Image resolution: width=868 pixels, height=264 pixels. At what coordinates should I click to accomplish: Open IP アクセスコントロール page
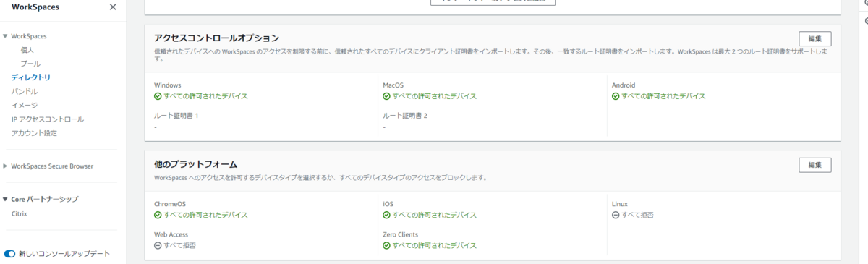47,119
